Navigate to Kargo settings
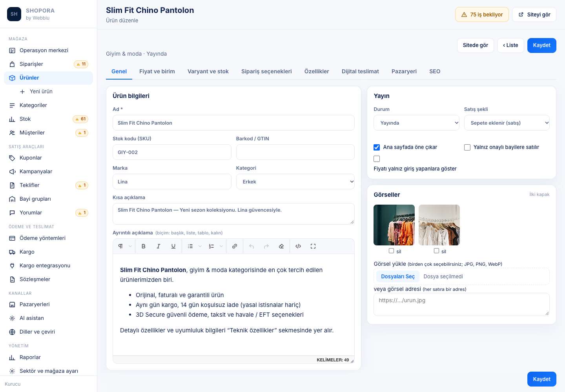This screenshot has width=565, height=392. pyautogui.click(x=49, y=252)
